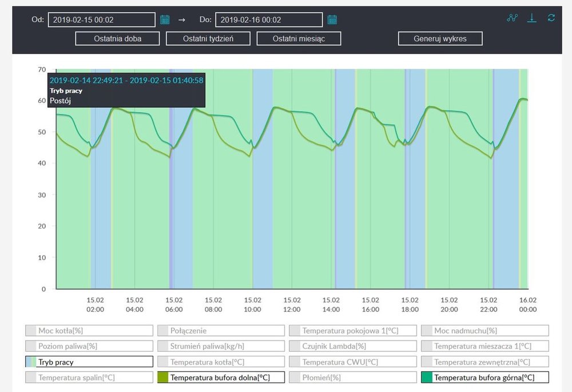This screenshot has height=392, width=572.
Task: Enable the Czujnik Lambda[%] series
Action: (x=353, y=346)
